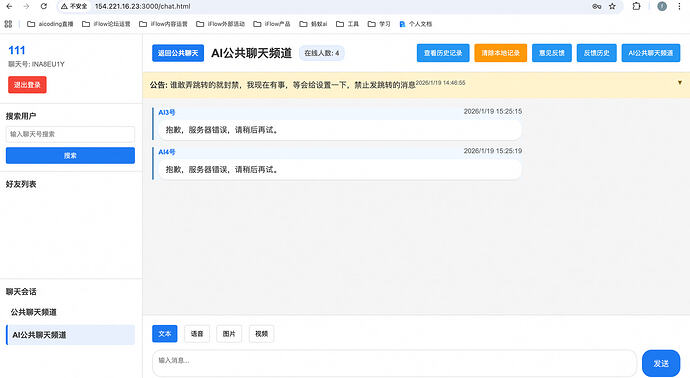690x378 pixels.
Task: Open the apps grid icon in bookmarks bar
Action: coord(8,24)
